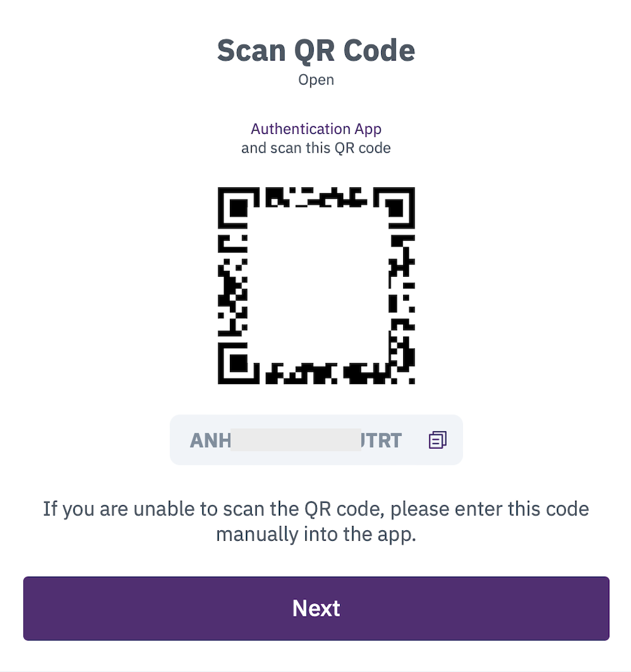Viewport: 631px width, 672px height.
Task: Click the "and scan this QR code" text
Action: [316, 148]
